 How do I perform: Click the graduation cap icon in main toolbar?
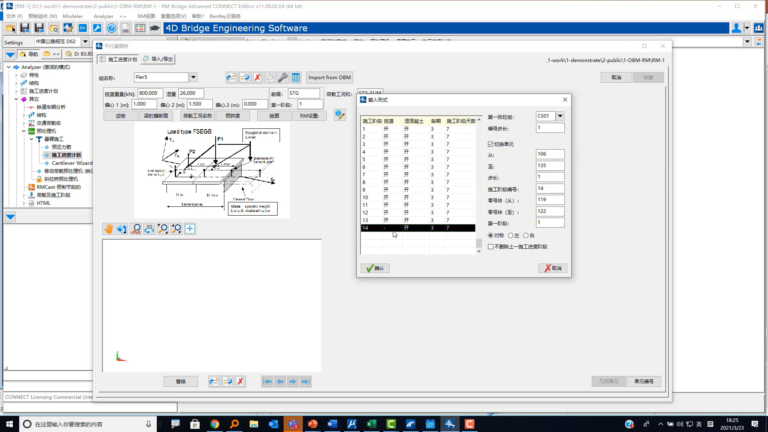[x=154, y=28]
